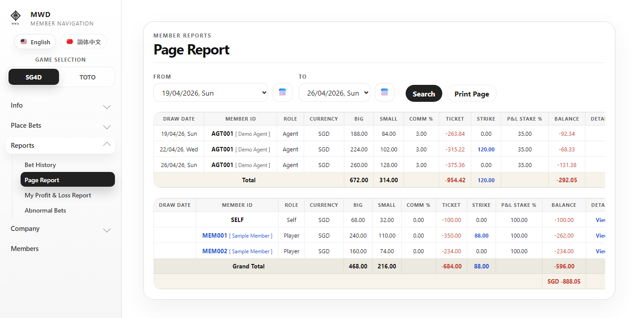Click the second table's MEMBER ID header
This screenshot has height=318, width=644.
coord(237,205)
